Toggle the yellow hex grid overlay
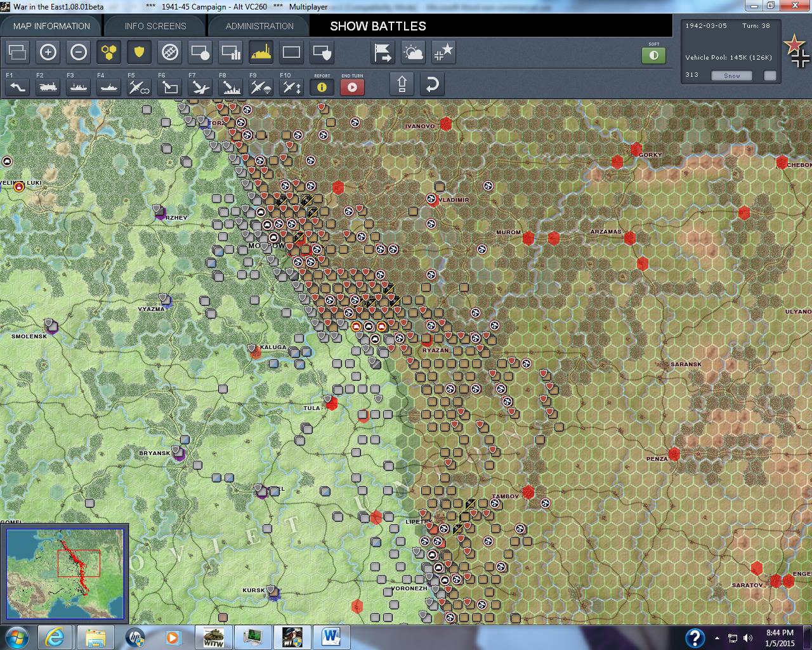This screenshot has height=650, width=812. pyautogui.click(x=108, y=52)
